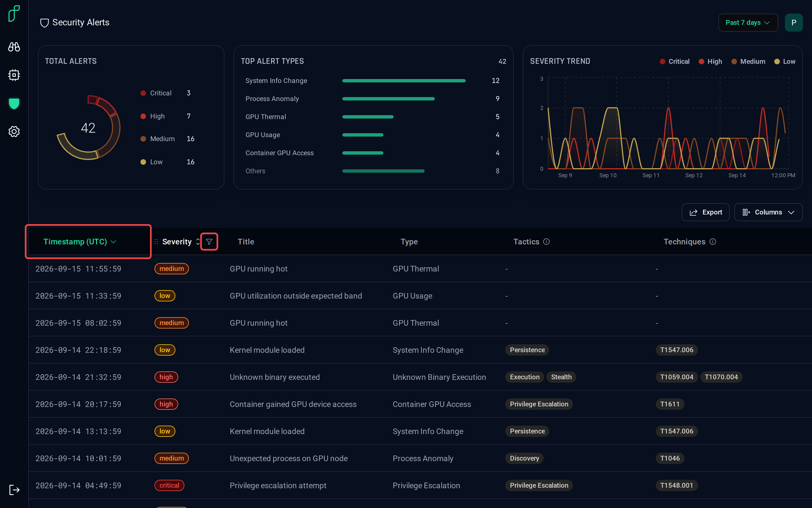The image size is (812, 508).
Task: Open the Past 7 days time range dropdown
Action: 748,23
